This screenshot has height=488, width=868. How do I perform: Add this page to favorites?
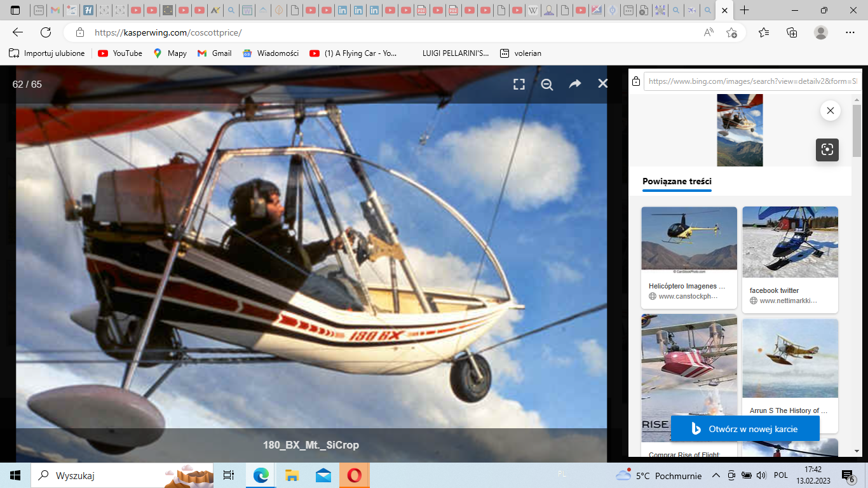pyautogui.click(x=731, y=32)
